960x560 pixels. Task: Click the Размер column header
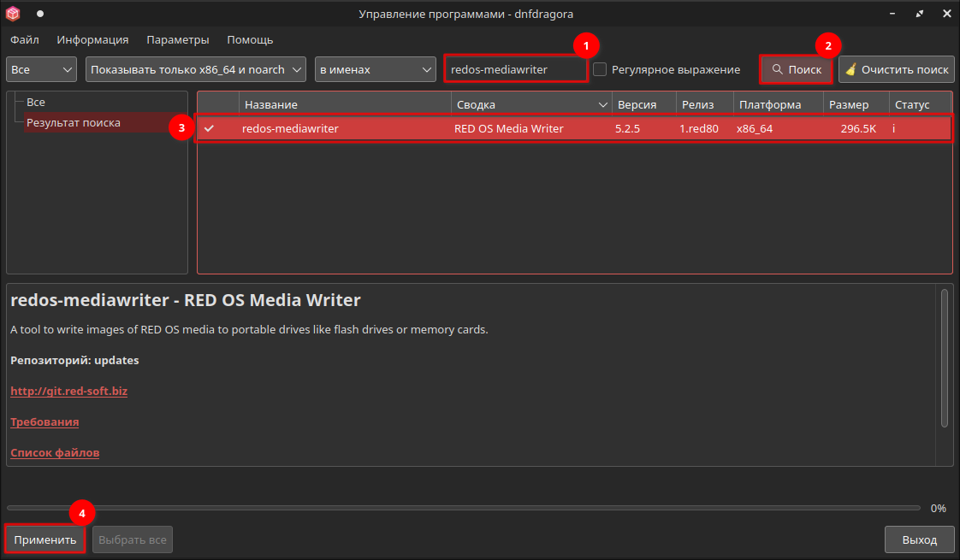pyautogui.click(x=856, y=104)
